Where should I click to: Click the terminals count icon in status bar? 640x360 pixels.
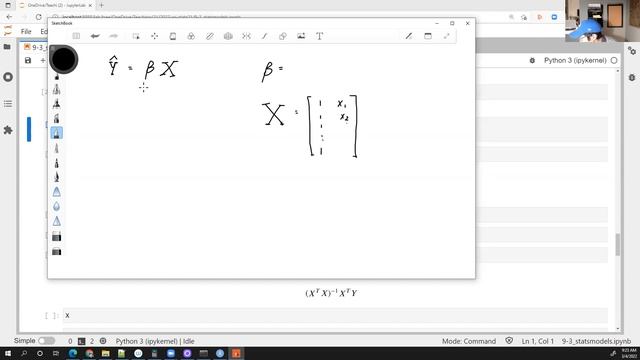82,341
